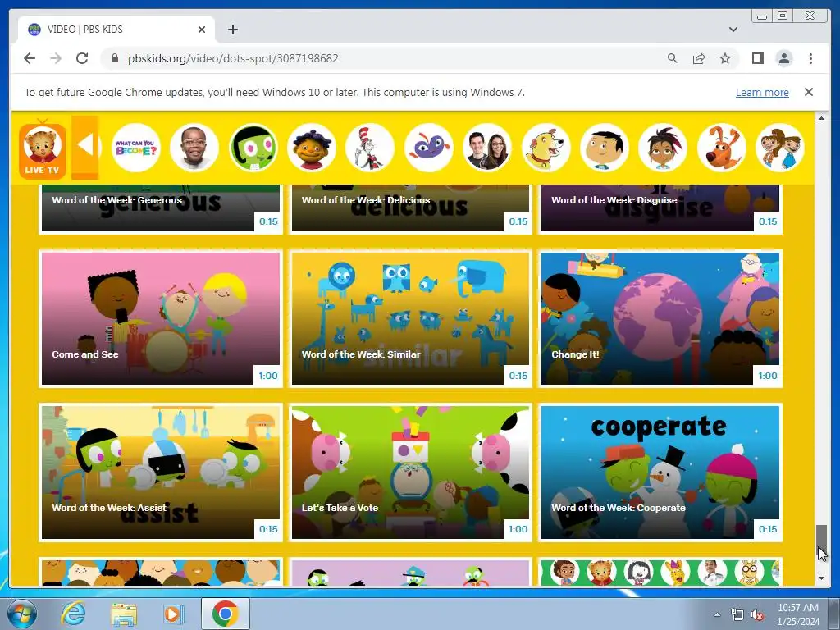Play the Change It! video
The width and height of the screenshot is (840, 630).
[660, 318]
